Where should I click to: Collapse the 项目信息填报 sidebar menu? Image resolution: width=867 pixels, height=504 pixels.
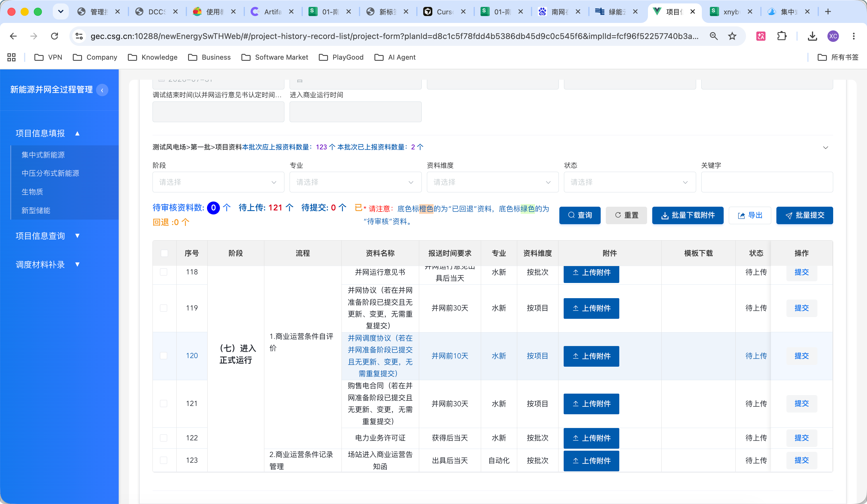[48, 133]
